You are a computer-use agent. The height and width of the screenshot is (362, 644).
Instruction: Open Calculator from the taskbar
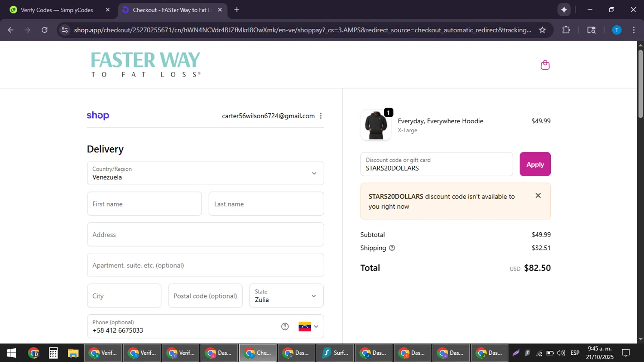(53, 353)
